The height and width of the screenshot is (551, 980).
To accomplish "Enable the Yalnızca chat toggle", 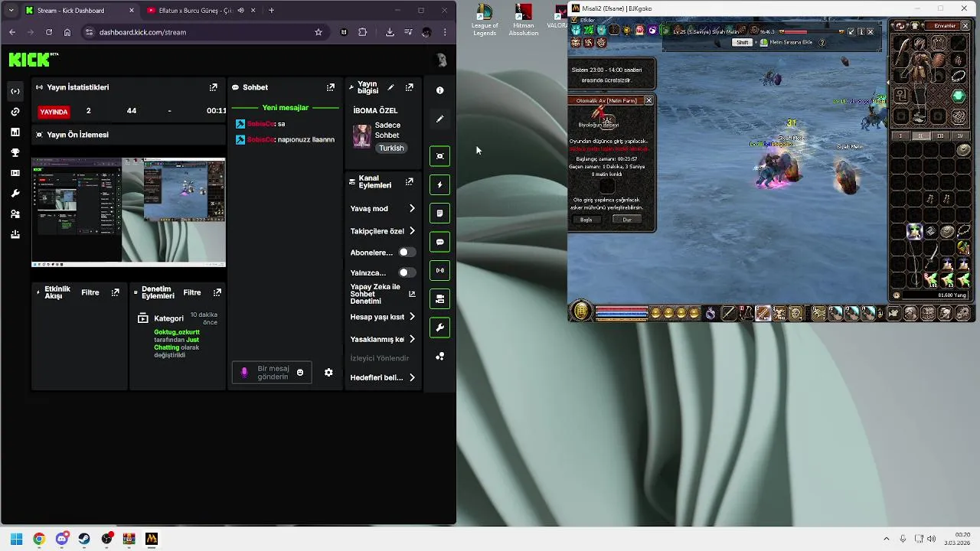I will pyautogui.click(x=407, y=272).
